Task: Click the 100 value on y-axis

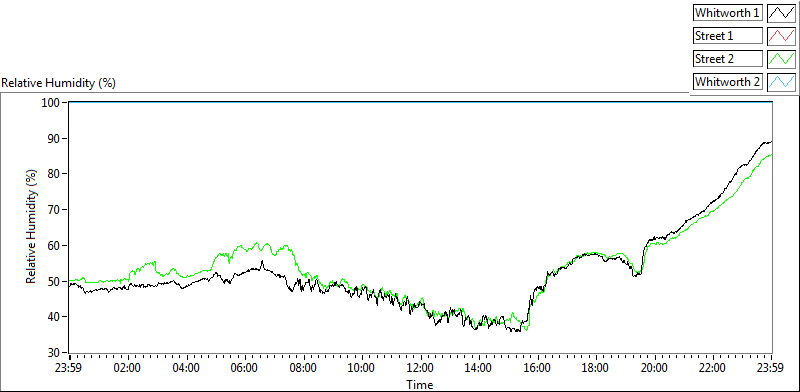Action: click(x=54, y=103)
